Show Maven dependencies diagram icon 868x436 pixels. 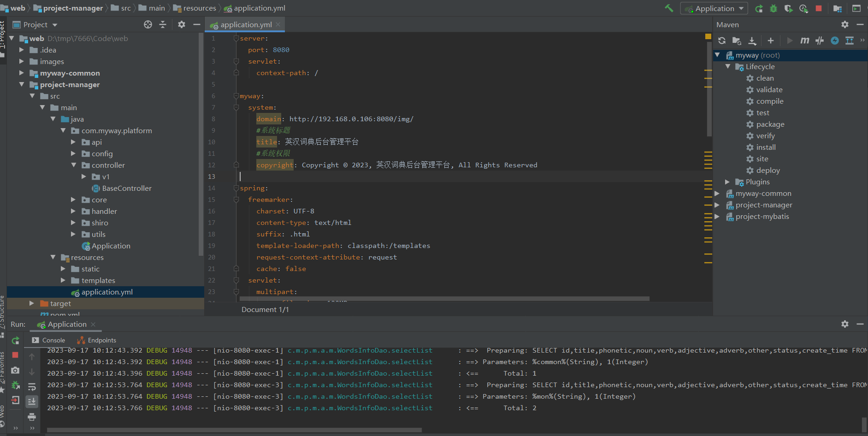tap(850, 41)
